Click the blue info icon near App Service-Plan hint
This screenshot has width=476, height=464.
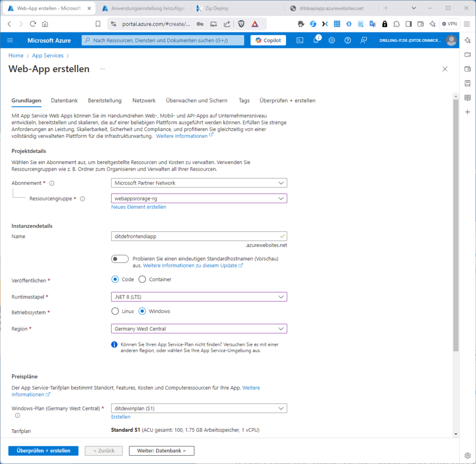(x=114, y=345)
